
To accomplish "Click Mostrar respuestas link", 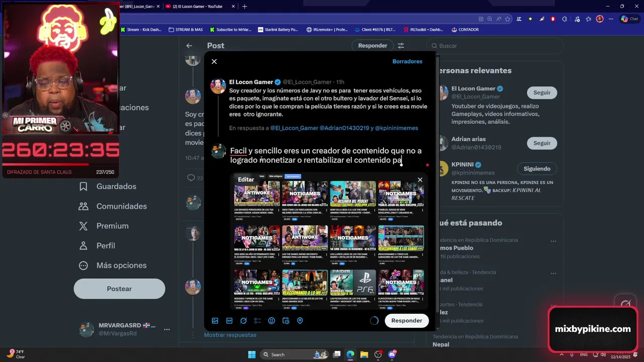I will click(x=230, y=335).
